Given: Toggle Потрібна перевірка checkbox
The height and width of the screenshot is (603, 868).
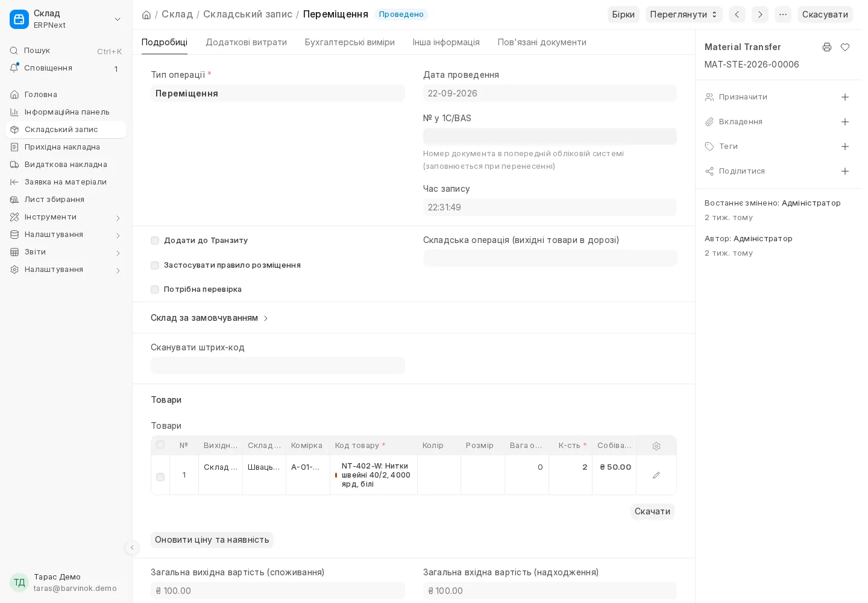Looking at the screenshot, I should [x=155, y=289].
